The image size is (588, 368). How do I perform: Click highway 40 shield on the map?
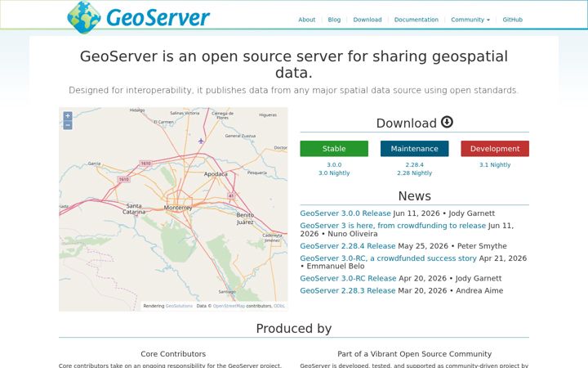click(231, 195)
